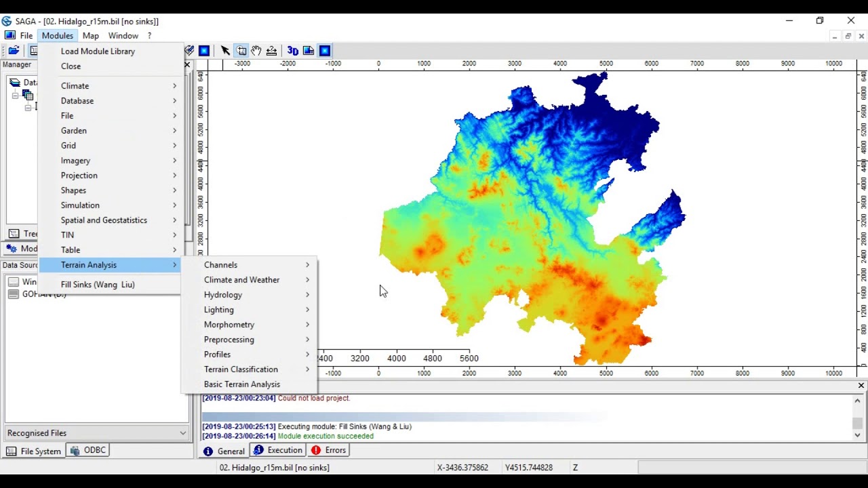This screenshot has width=868, height=488.
Task: Click the toolbar icon partly hidden beside Modules menu
Action: coord(33,51)
